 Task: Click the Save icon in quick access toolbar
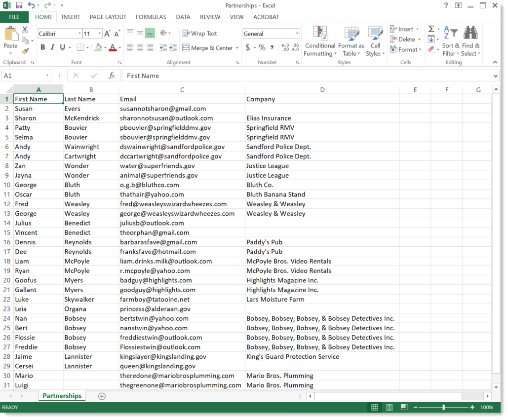[x=19, y=5]
